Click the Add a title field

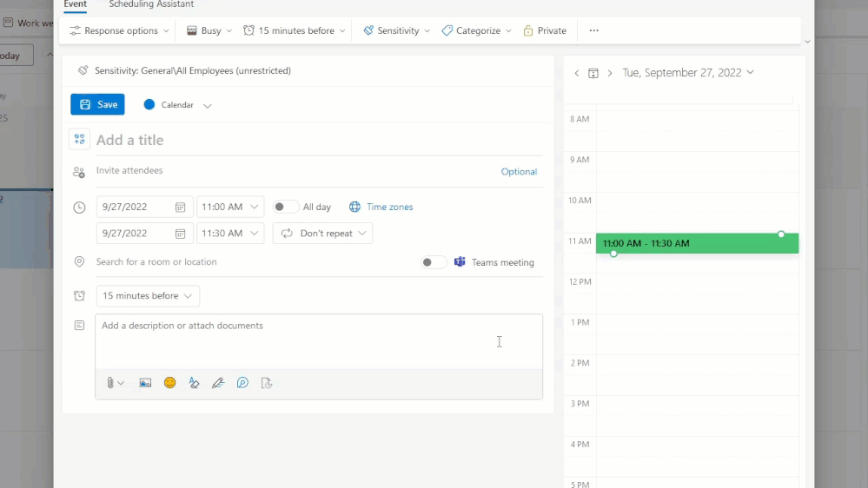coord(319,140)
